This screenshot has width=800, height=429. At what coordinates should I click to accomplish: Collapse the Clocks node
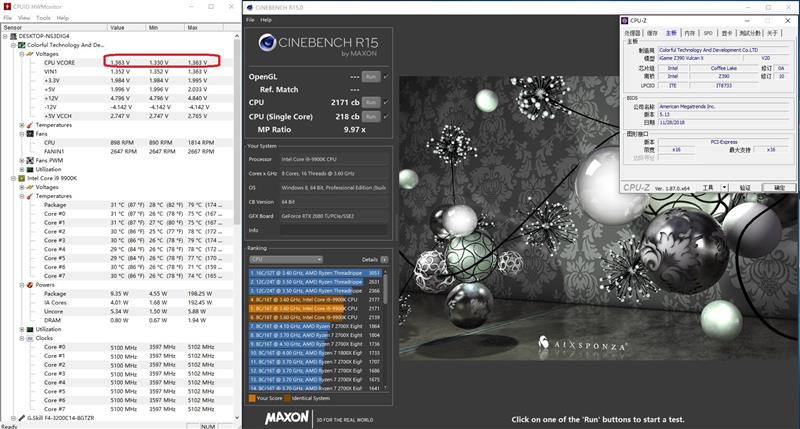pyautogui.click(x=22, y=338)
